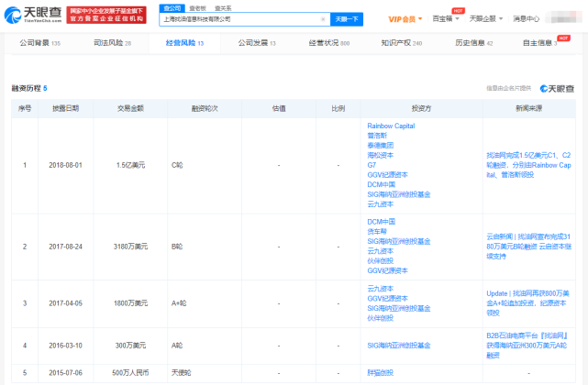Image resolution: width=588 pixels, height=385 pixels.
Task: Open 云九资本 in the A+轮 row
Action: [381, 289]
